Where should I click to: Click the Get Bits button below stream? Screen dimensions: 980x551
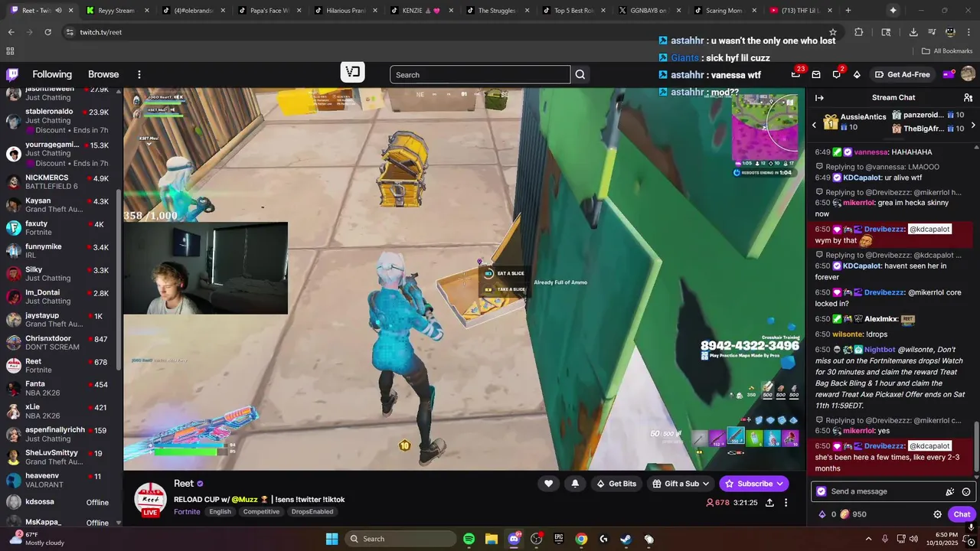coord(616,484)
